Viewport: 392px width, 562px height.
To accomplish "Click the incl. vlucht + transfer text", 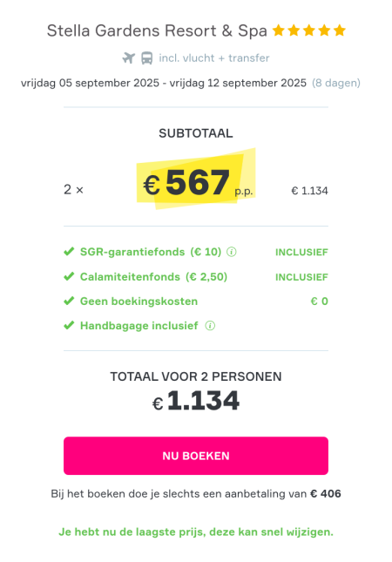I will [214, 58].
